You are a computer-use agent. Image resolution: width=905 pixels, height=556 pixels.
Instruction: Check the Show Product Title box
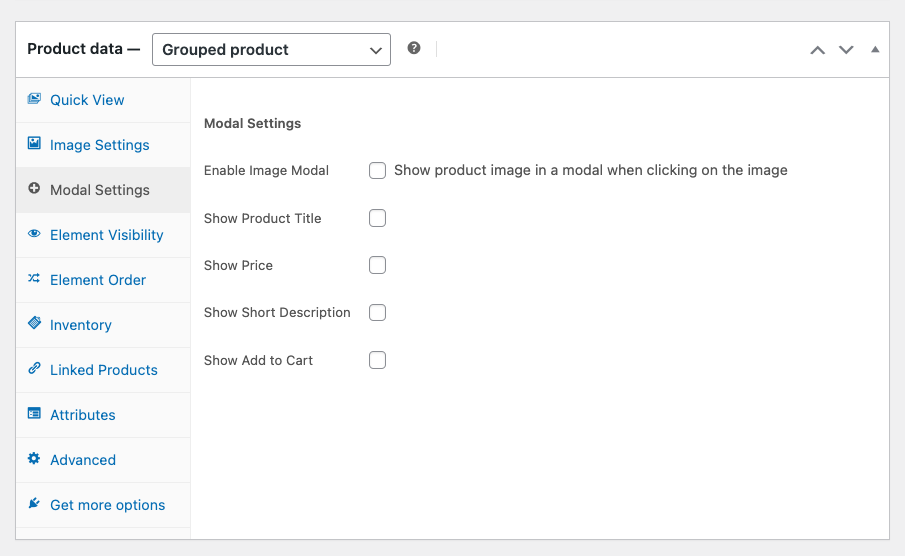[x=377, y=218]
